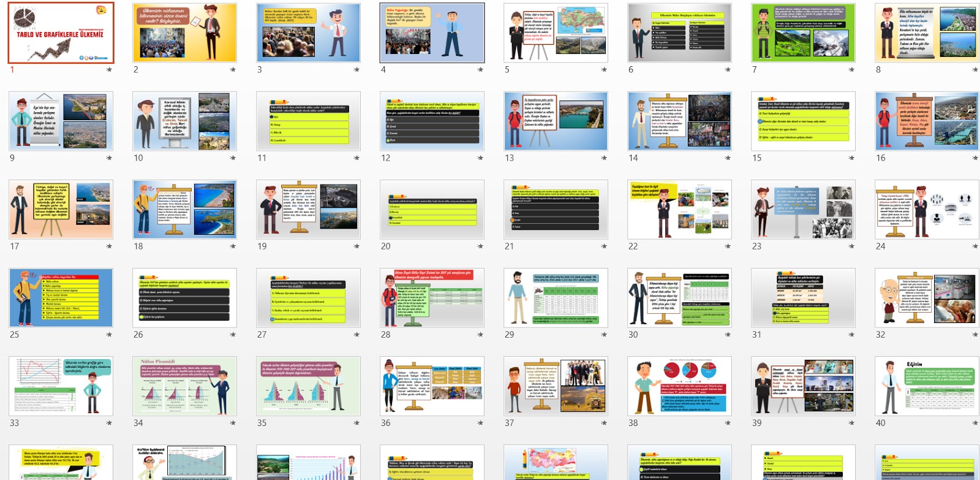This screenshot has height=480, width=980.
Task: Click the transition star icon under slide 16
Action: point(975,158)
